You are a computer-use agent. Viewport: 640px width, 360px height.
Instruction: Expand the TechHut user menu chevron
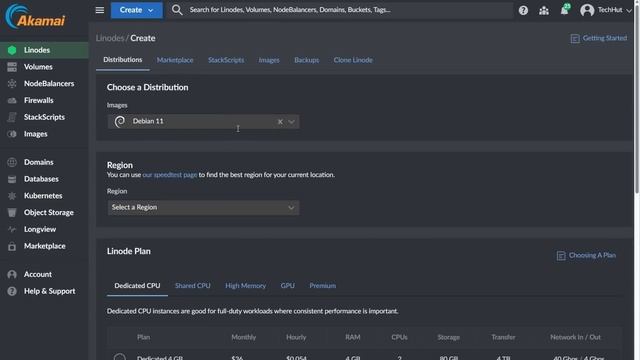pos(629,11)
